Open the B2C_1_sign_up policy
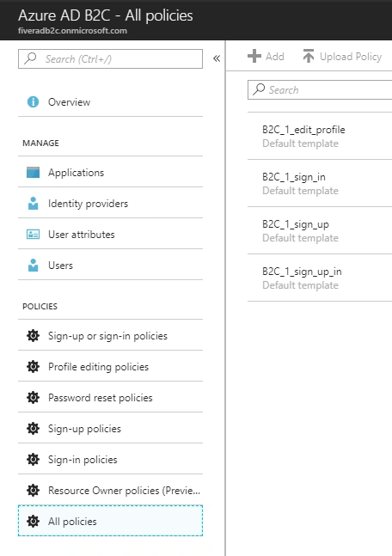The width and height of the screenshot is (392, 556). point(320,230)
